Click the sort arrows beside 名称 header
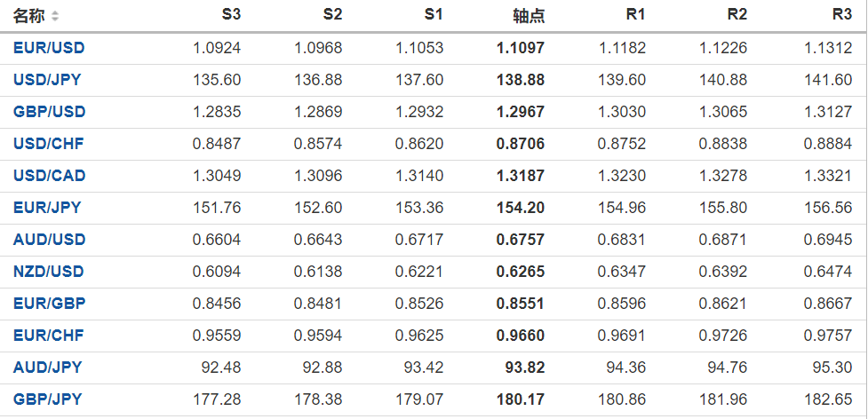 click(x=55, y=17)
